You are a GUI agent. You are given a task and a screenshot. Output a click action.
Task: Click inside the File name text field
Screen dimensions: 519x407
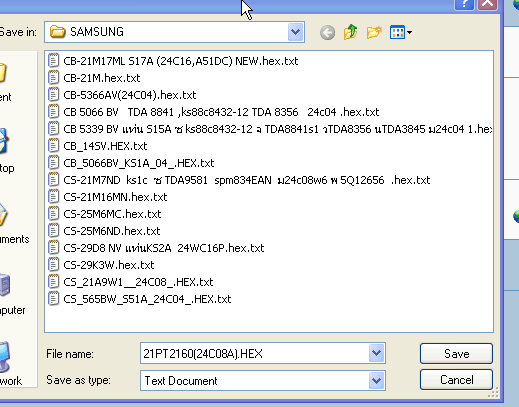tap(255, 353)
